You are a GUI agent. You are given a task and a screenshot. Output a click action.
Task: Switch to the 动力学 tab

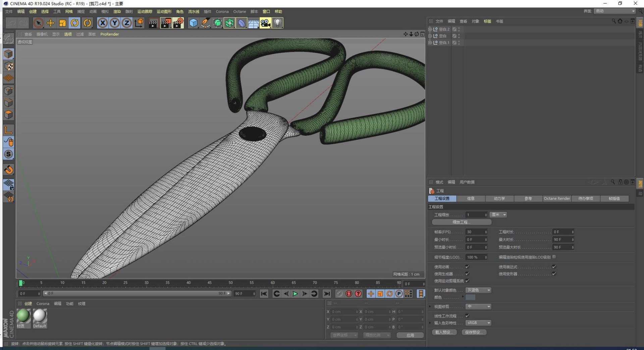(x=499, y=198)
